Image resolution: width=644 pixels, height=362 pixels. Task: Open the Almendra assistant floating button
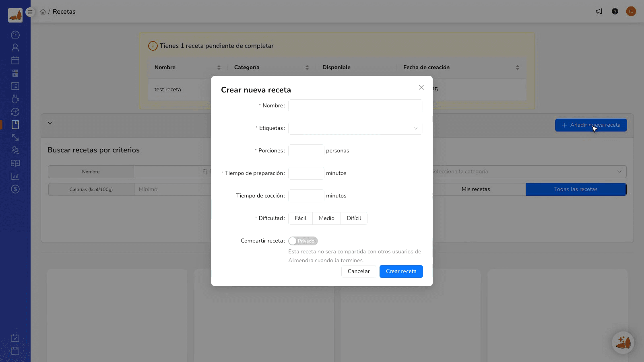tap(623, 343)
